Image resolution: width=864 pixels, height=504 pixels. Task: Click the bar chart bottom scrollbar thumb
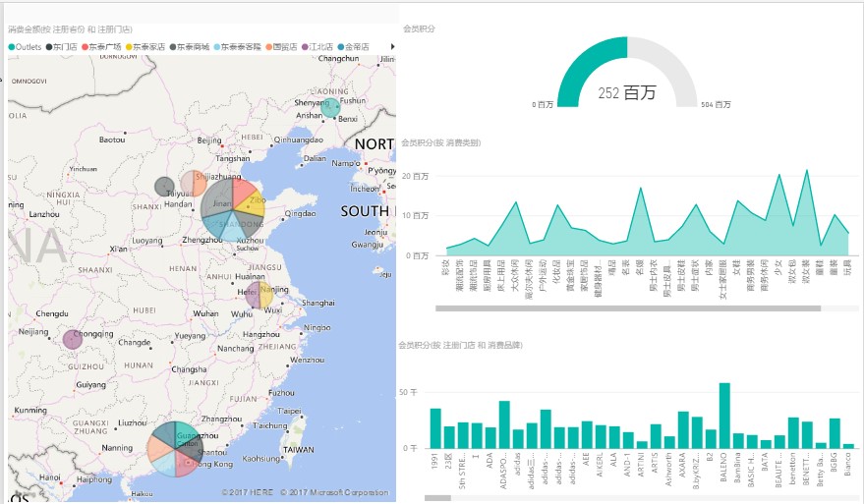point(437,498)
